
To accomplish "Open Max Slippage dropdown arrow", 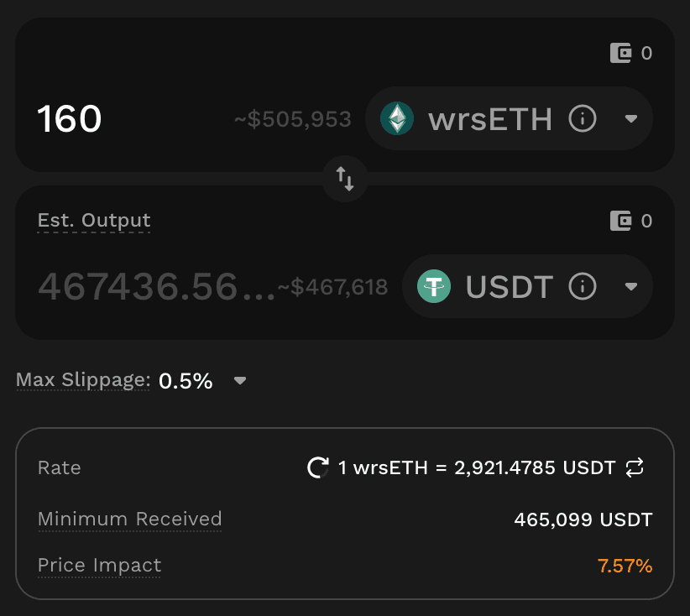I will click(240, 381).
